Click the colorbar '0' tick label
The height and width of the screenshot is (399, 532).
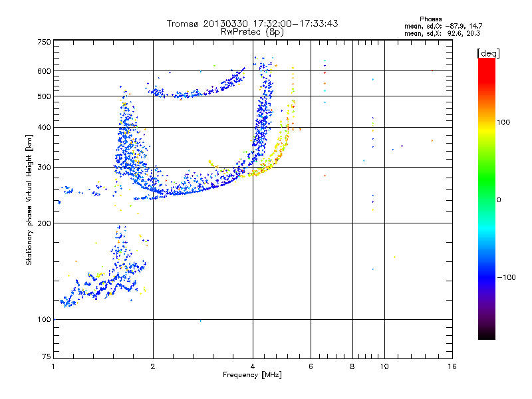tap(499, 200)
